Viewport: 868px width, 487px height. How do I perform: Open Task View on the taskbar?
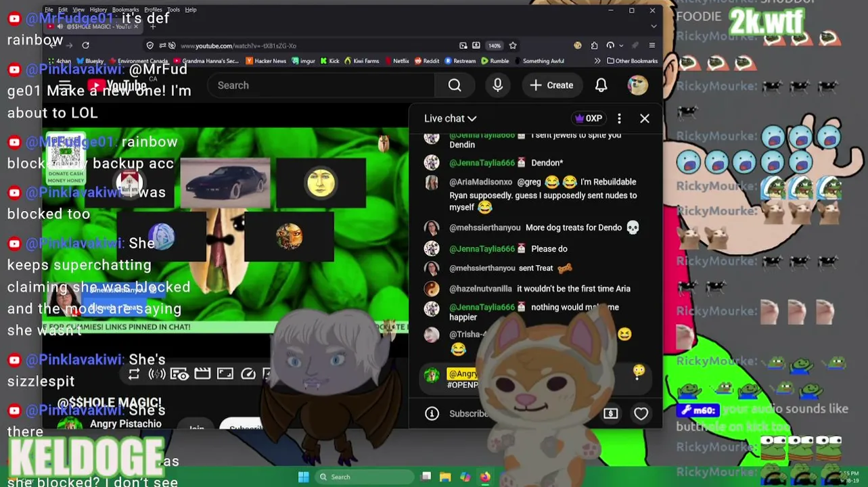426,477
